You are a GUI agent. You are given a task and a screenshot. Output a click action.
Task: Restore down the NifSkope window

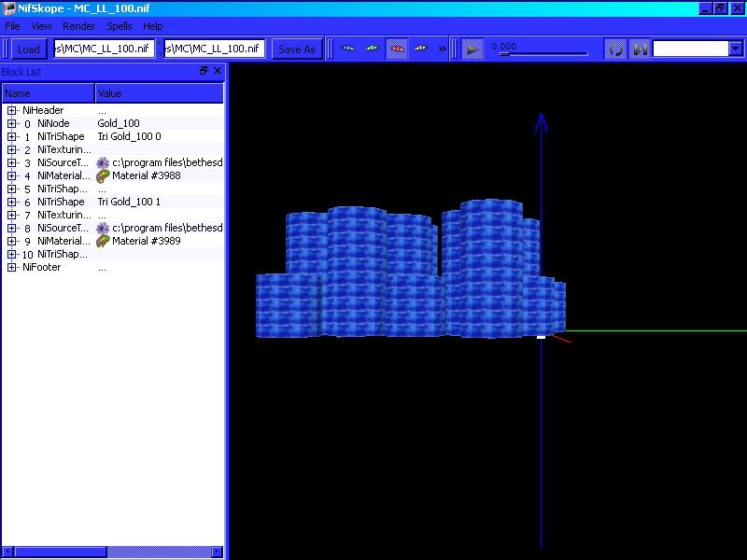(720, 8)
